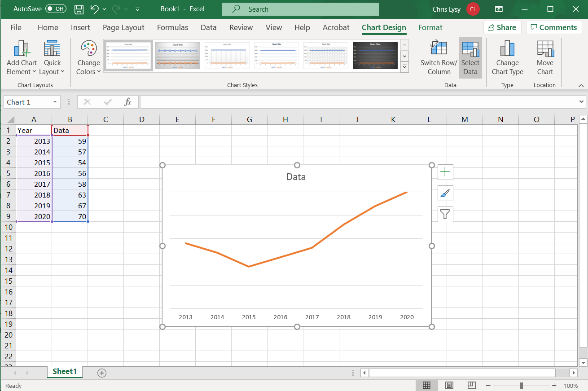Expand the formula bar chevron
The image size is (588, 391).
582,102
